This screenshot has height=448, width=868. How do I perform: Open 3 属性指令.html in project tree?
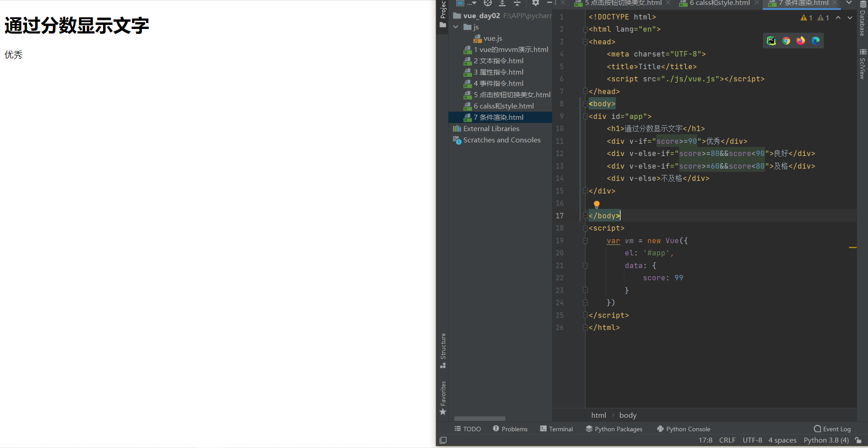point(494,72)
